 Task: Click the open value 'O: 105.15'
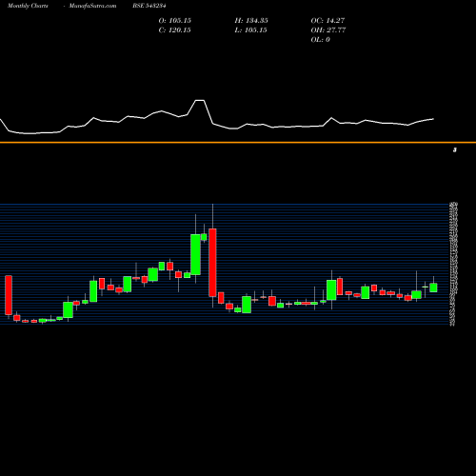click(x=175, y=21)
